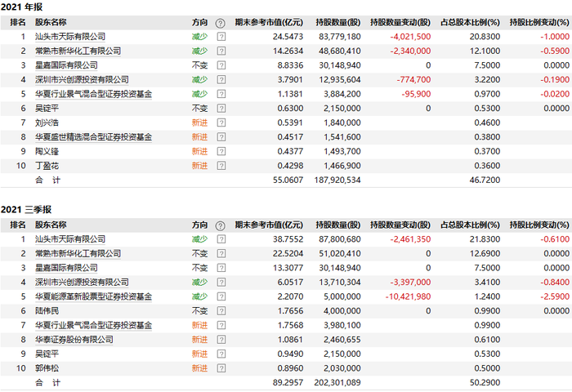Viewport: 572px width, 392px height.
Task: Open 星嘉国际有限公司 link in 2021 年报
Action: pos(66,65)
